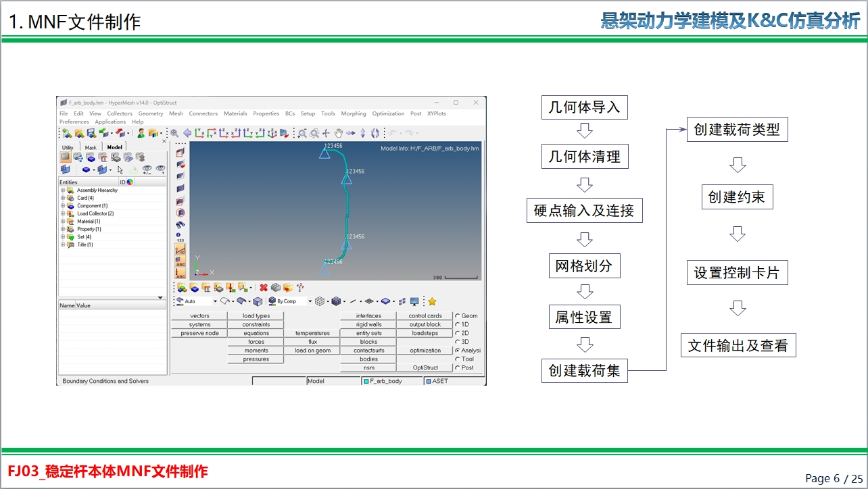868x489 pixels.
Task: Click the Export Solver Deck red arrow icon
Action: 120,133
